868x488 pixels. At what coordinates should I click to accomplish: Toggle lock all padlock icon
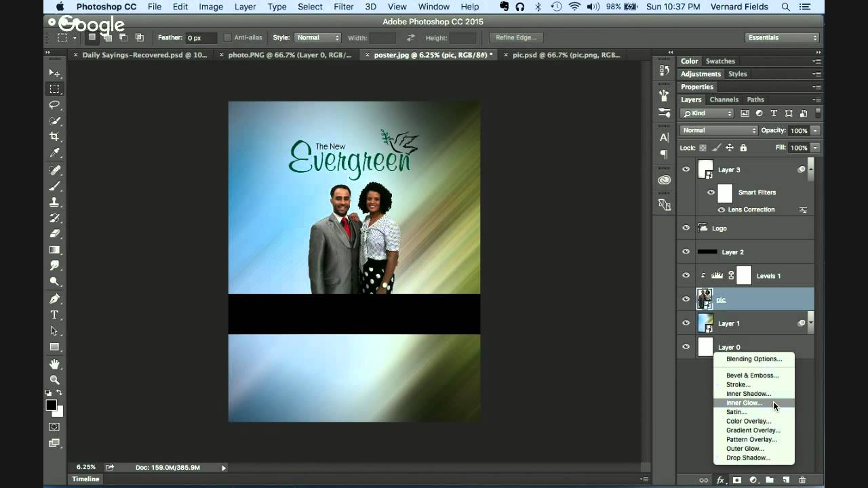(743, 148)
